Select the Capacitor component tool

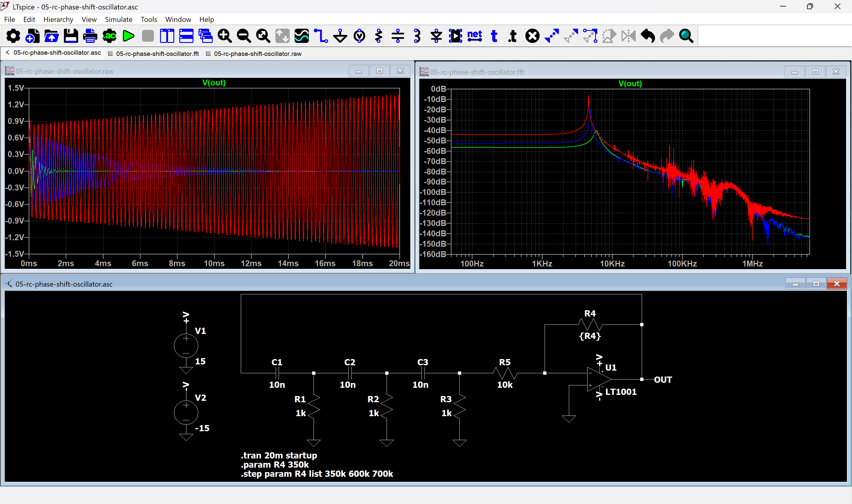[398, 36]
